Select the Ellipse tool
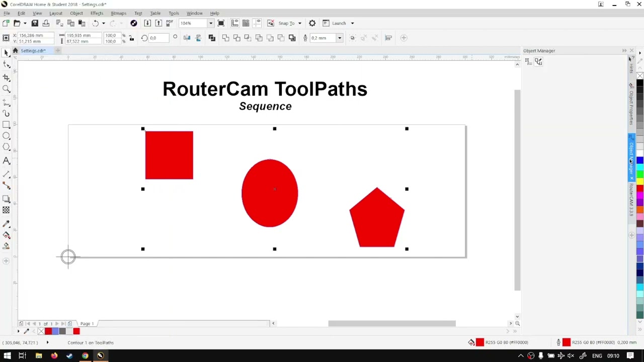This screenshot has width=644, height=362. [6, 136]
